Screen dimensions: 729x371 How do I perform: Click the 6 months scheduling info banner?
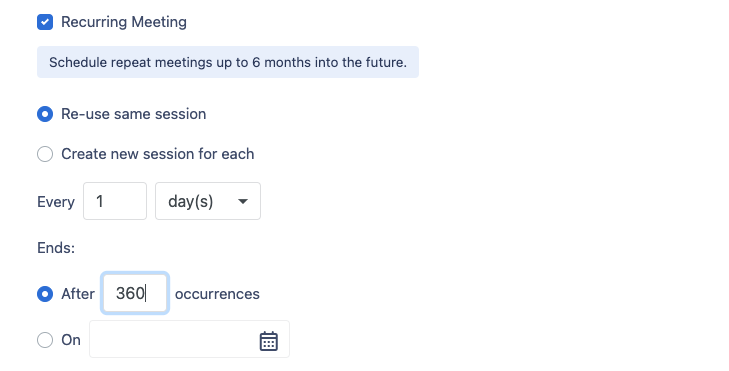pyautogui.click(x=228, y=62)
